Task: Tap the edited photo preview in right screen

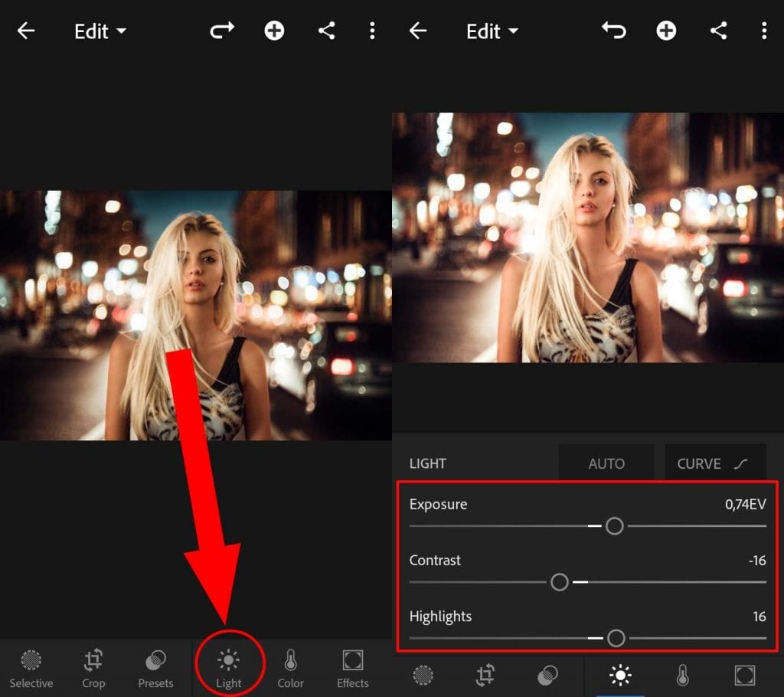Action: [x=588, y=237]
